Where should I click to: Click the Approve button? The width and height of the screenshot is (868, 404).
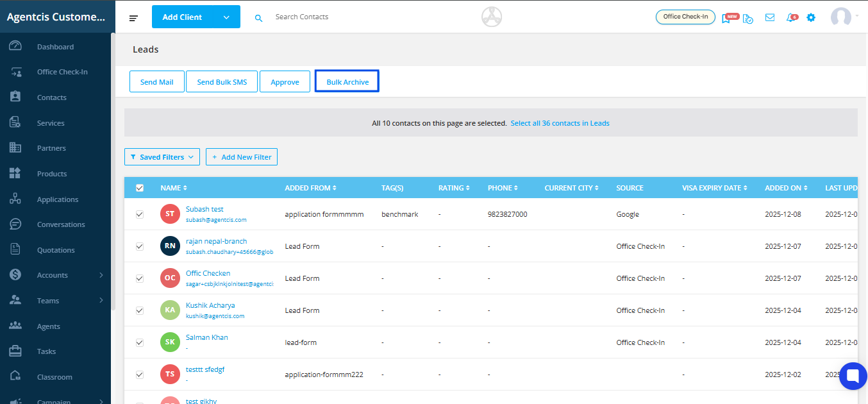[x=285, y=82]
